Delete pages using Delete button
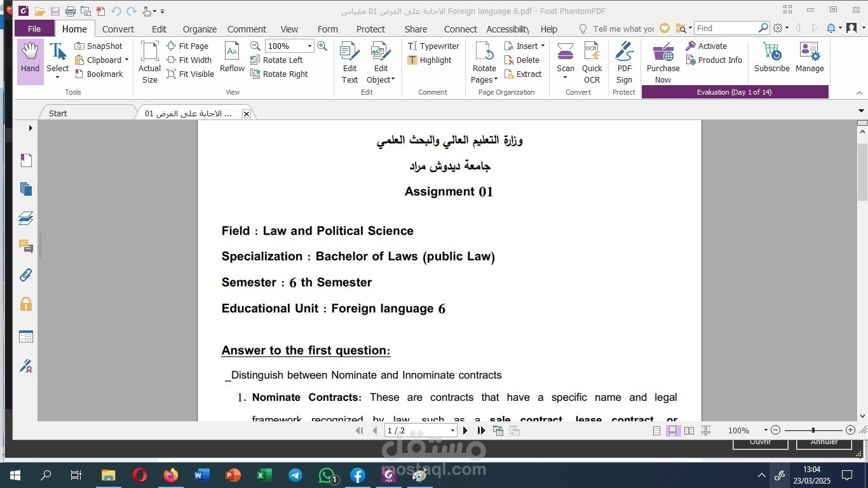The height and width of the screenshot is (488, 868). point(522,60)
